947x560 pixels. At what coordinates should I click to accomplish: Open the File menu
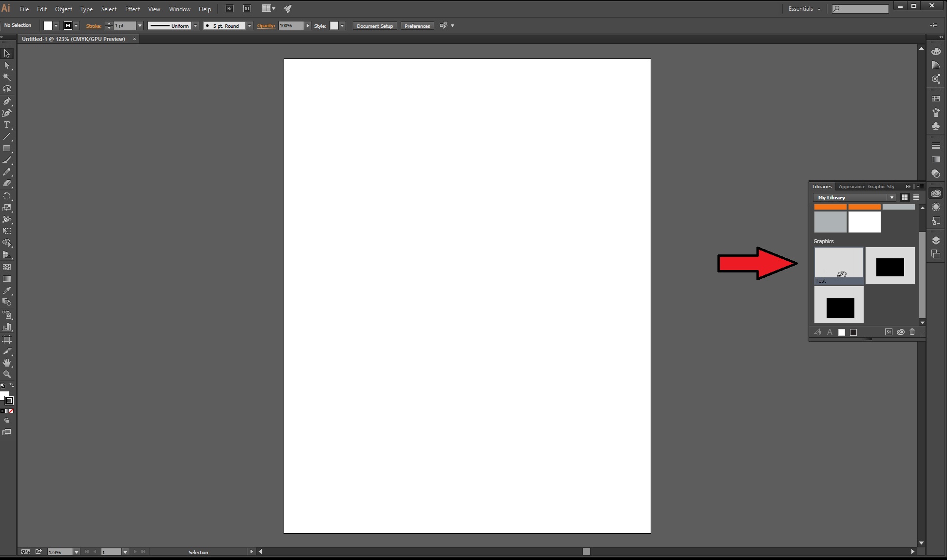pyautogui.click(x=24, y=9)
